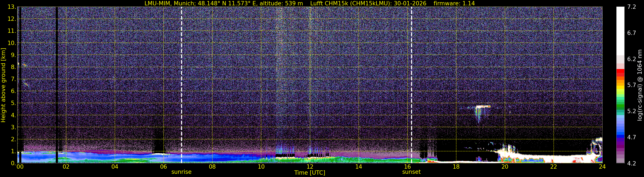The height and width of the screenshot is (177, 644).
Task: Click the '16' time tick label
Action: click(407, 167)
